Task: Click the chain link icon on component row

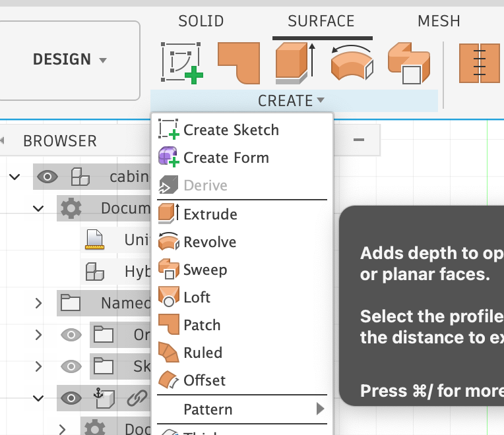Action: (x=137, y=398)
